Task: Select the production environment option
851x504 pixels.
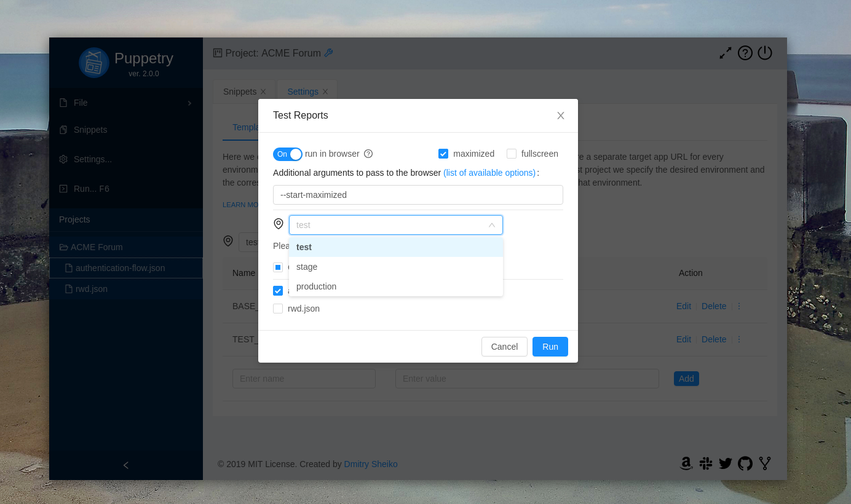Action: 396,286
